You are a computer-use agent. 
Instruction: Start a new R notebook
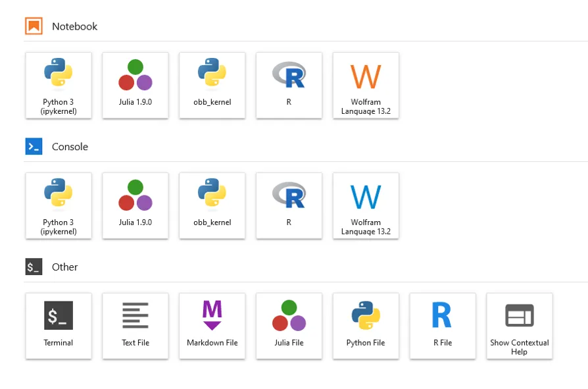pyautogui.click(x=289, y=86)
